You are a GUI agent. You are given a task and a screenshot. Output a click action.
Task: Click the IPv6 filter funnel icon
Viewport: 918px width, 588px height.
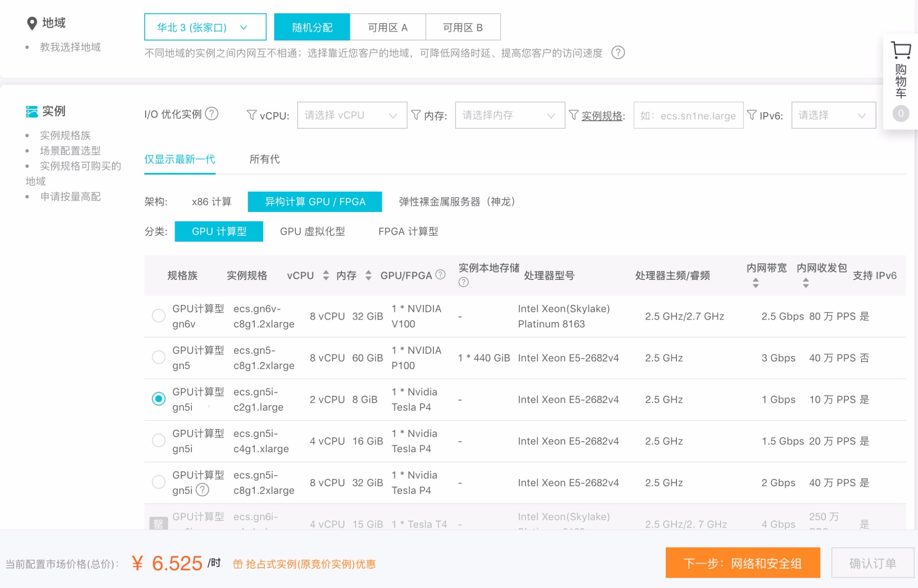coord(752,115)
